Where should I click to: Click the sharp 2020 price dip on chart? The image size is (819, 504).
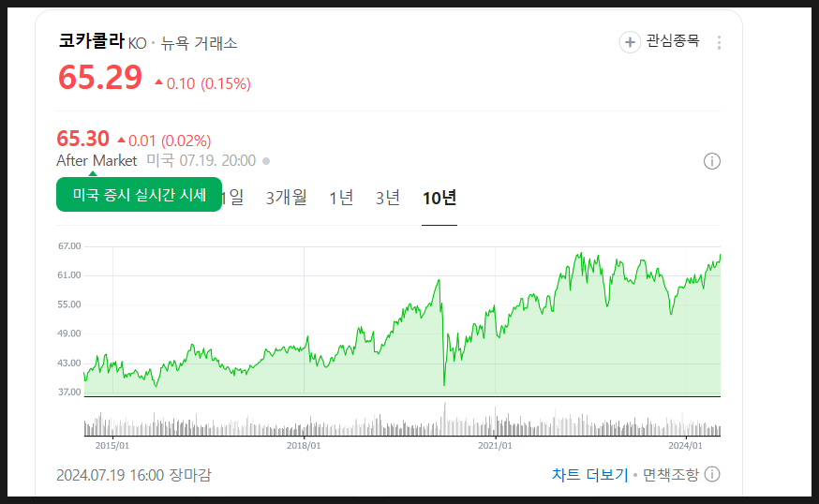pos(444,382)
